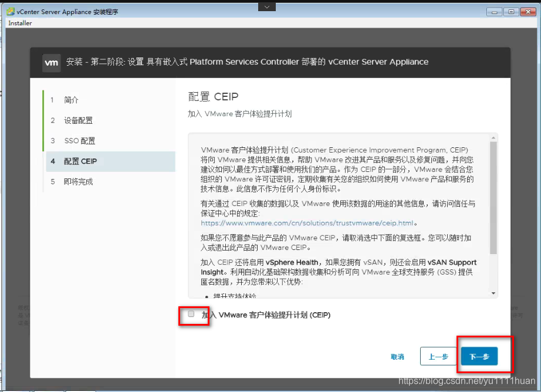The image size is (541, 392).
Task: Select step 4 配置 CEIP in sidebar
Action: point(110,161)
